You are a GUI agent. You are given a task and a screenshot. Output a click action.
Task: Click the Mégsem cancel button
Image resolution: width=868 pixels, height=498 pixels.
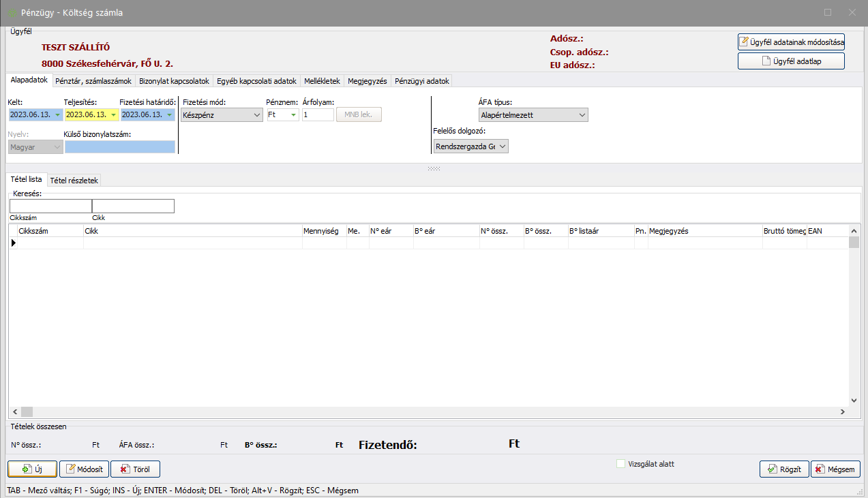835,469
